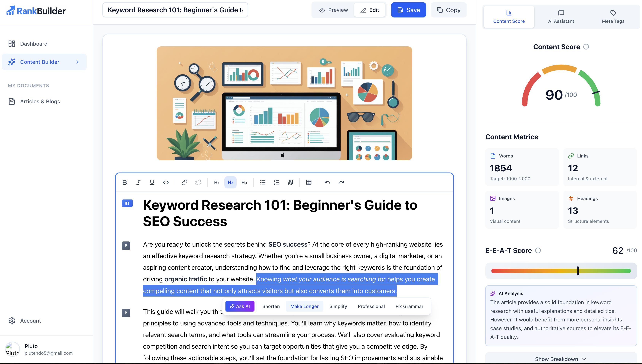Click Make Longer AI option
642x364 pixels.
pyautogui.click(x=304, y=306)
